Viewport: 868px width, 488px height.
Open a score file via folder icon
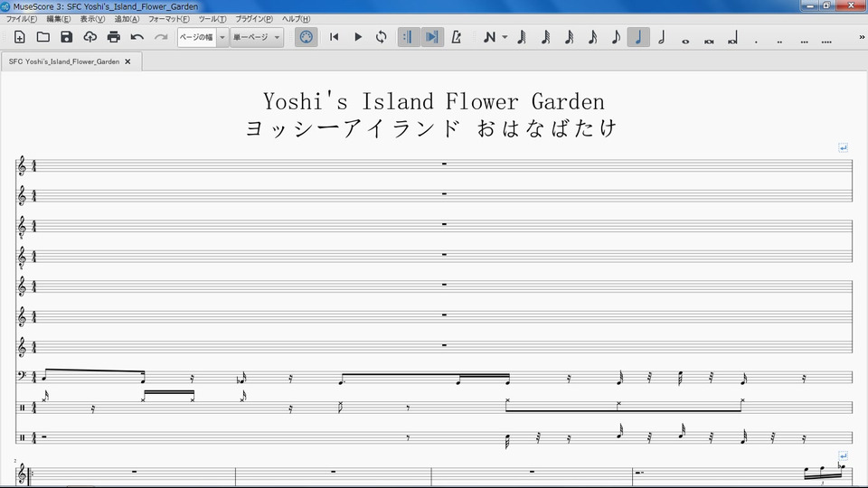(43, 37)
